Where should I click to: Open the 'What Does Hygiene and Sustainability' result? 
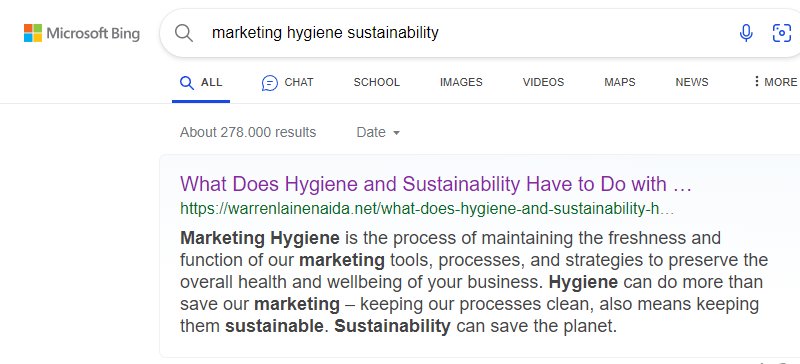(x=436, y=184)
